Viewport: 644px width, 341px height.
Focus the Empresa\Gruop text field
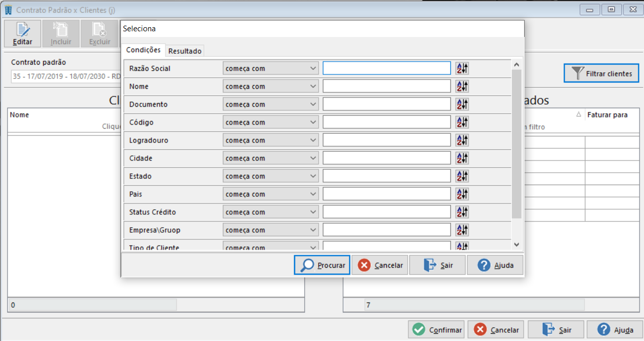coord(387,230)
